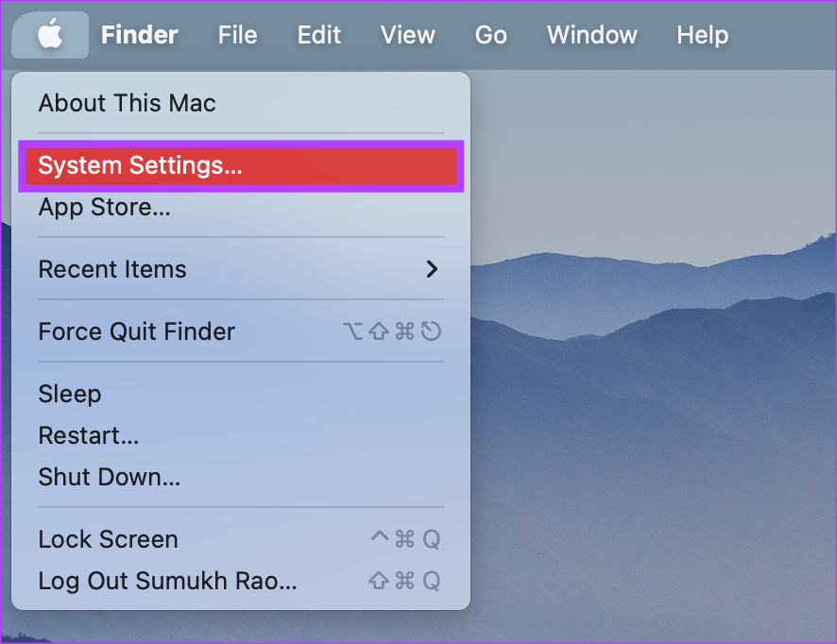Select the Shut Down option
This screenshot has height=644, width=837.
109,477
